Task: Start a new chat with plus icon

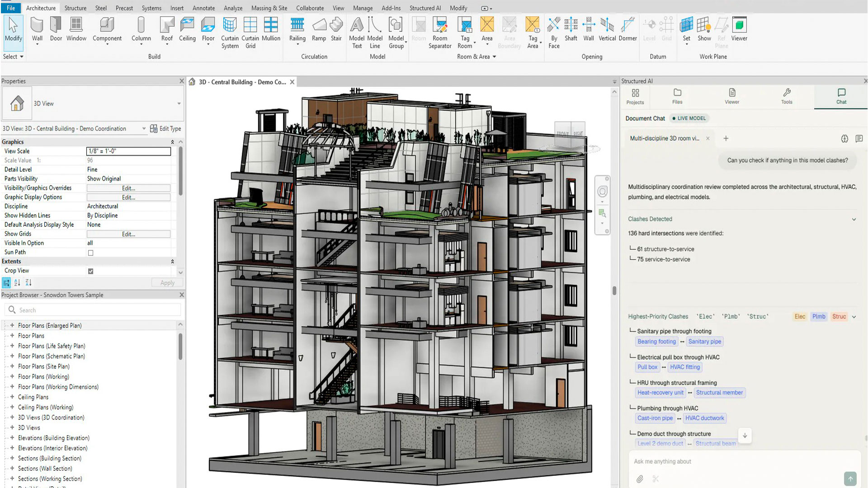Action: [726, 138]
